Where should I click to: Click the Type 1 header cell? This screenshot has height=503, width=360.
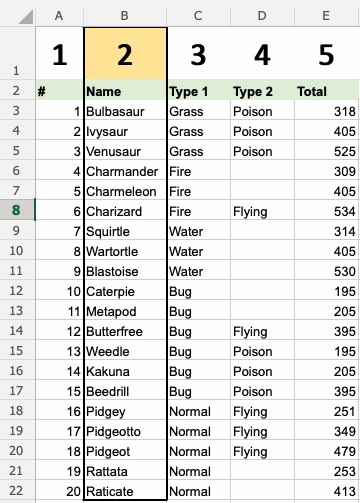[x=198, y=90]
